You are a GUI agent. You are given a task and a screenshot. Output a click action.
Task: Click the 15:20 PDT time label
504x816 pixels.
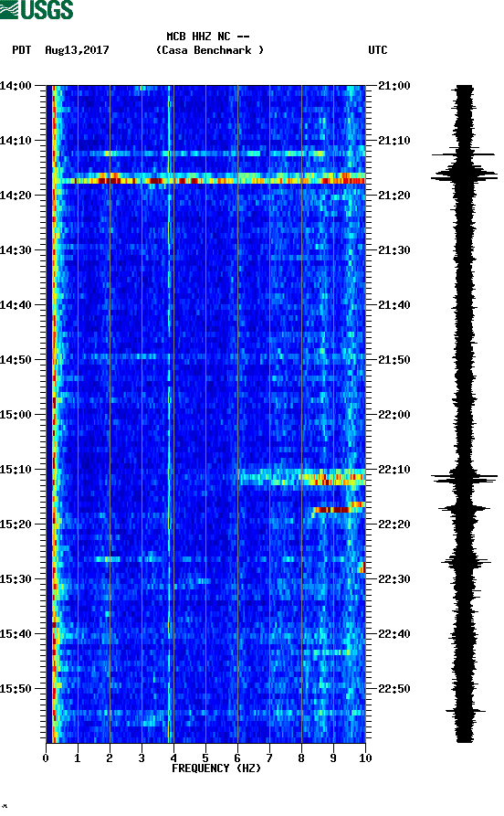click(16, 525)
